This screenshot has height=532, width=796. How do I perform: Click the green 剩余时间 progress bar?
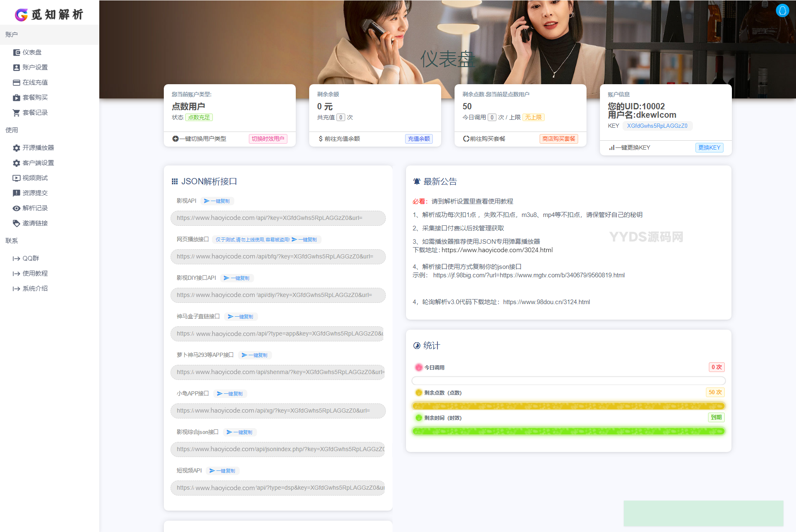click(569, 431)
